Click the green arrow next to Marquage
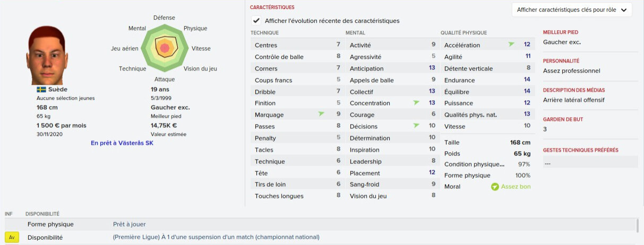644x245 pixels. 321,114
